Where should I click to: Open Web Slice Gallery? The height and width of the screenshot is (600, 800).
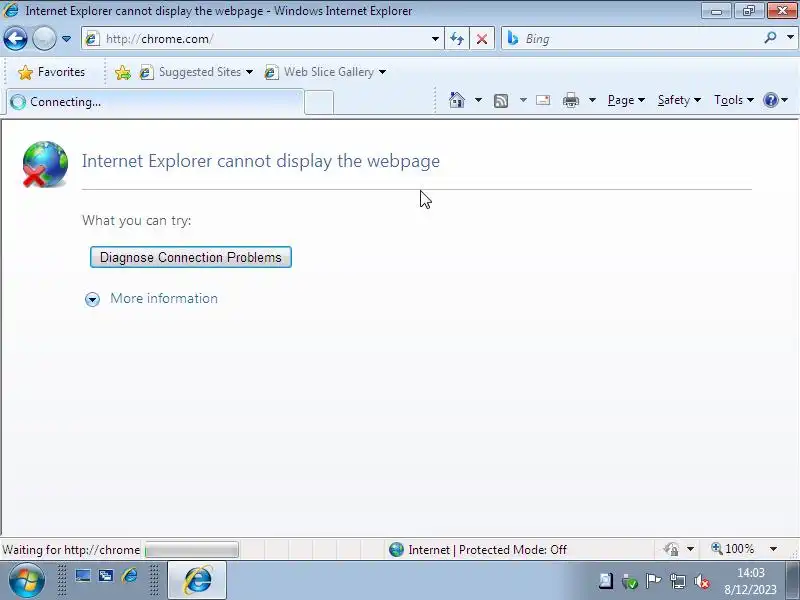click(325, 72)
